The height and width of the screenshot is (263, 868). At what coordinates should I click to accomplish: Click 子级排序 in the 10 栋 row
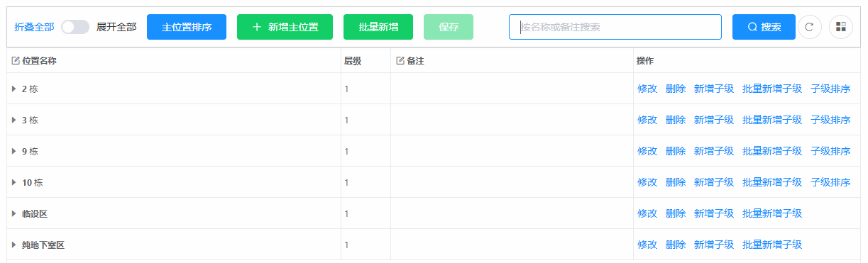tap(830, 182)
